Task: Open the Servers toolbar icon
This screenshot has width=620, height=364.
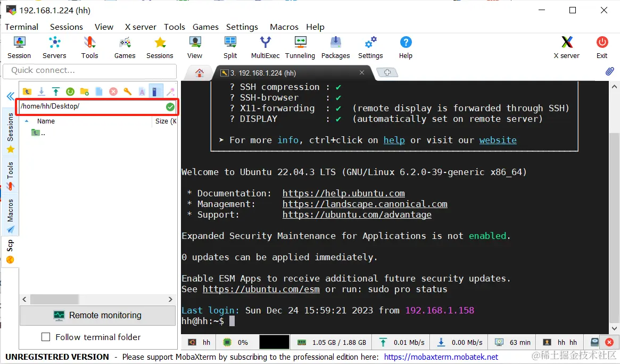Action: click(54, 47)
